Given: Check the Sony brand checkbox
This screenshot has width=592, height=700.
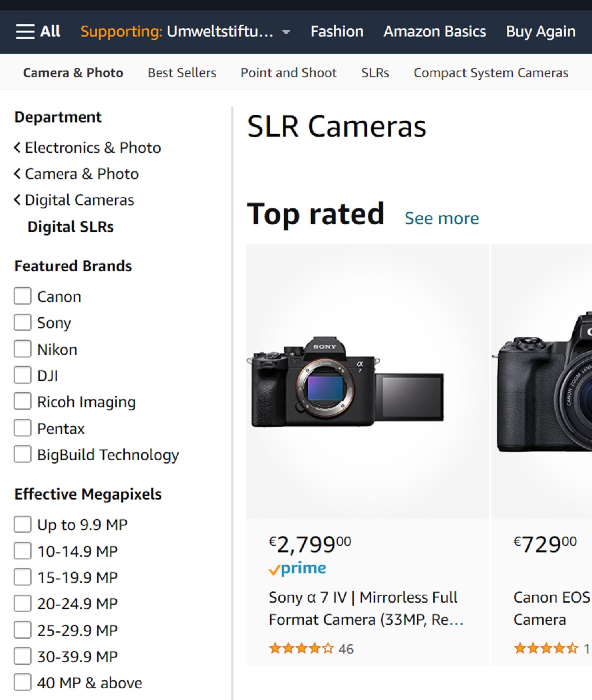Looking at the screenshot, I should (x=22, y=322).
